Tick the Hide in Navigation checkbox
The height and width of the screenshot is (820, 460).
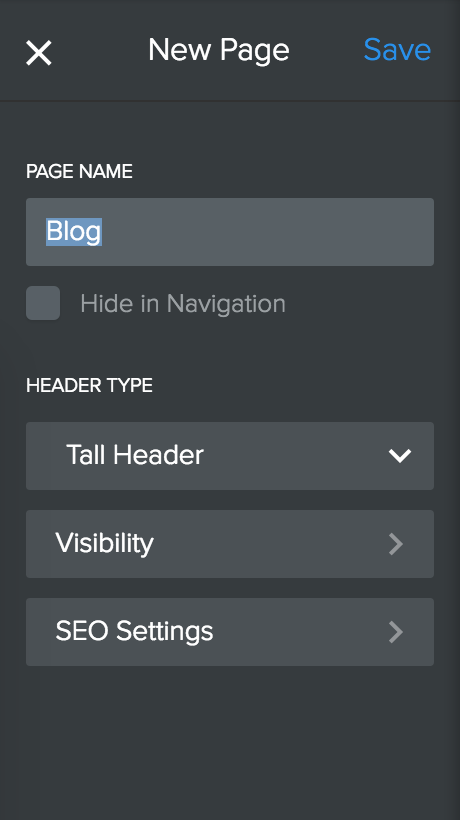pos(43,303)
